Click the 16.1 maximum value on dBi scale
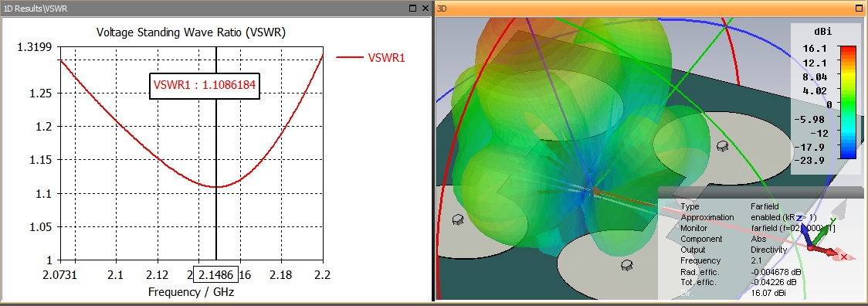The image size is (868, 306). click(x=814, y=48)
